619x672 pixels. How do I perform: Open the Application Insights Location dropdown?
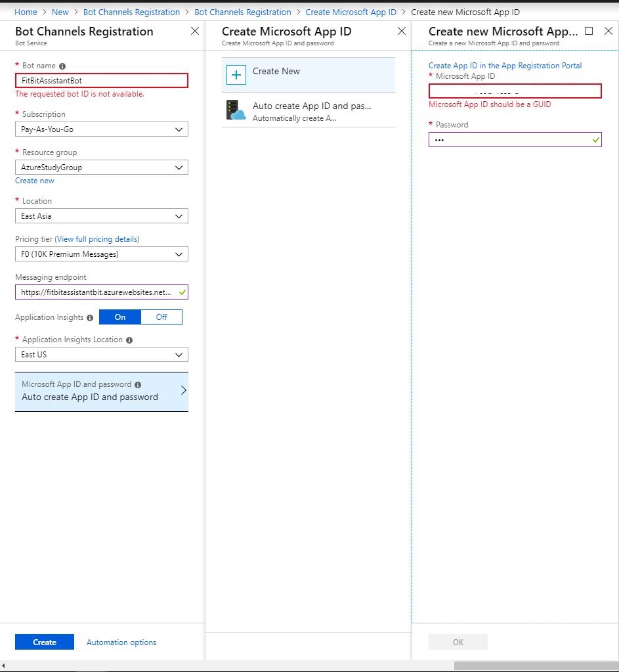pyautogui.click(x=102, y=355)
